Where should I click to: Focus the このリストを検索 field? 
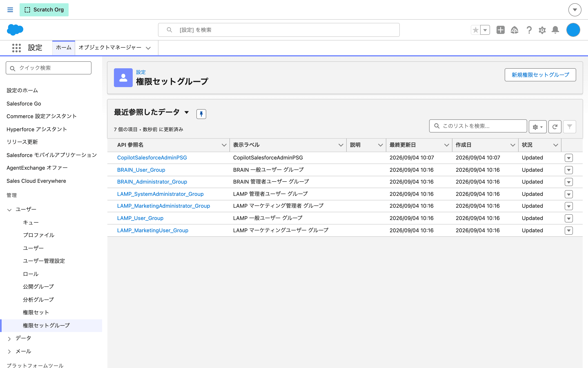[478, 126]
